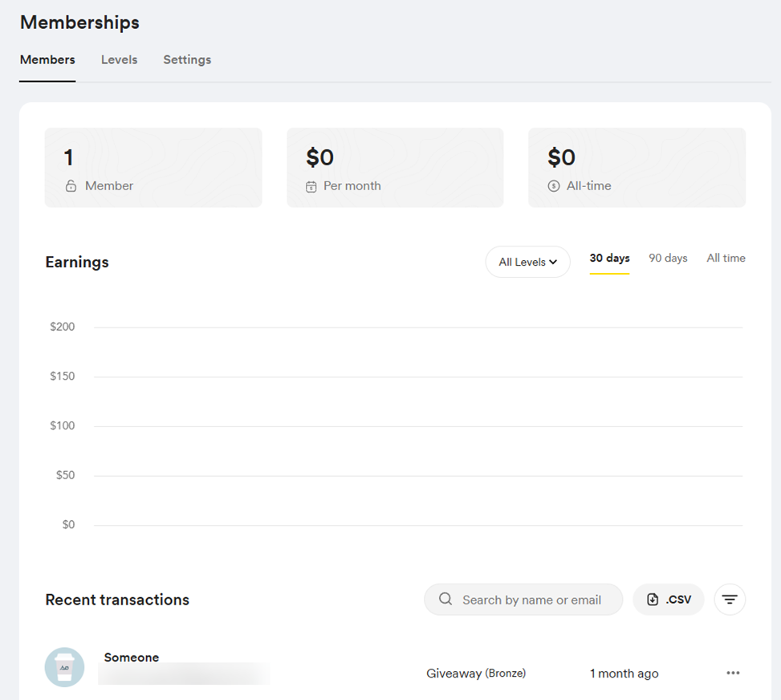This screenshot has width=781, height=700.
Task: Show All time earnings
Action: 726,258
